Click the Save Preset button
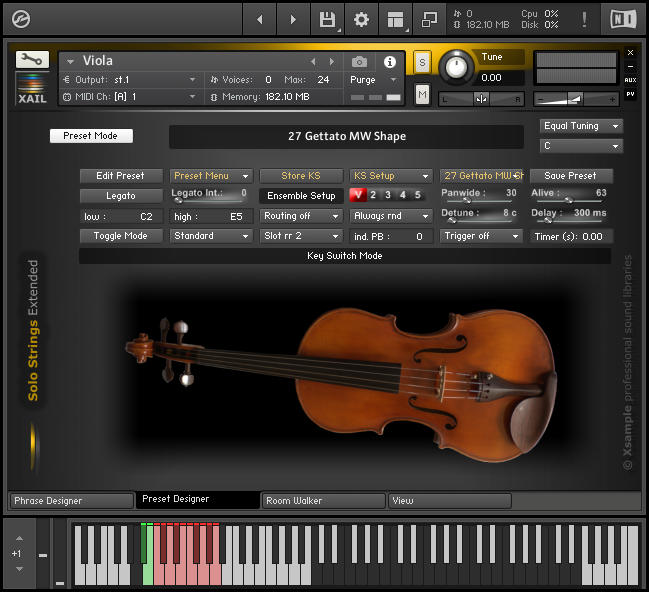 pos(571,176)
